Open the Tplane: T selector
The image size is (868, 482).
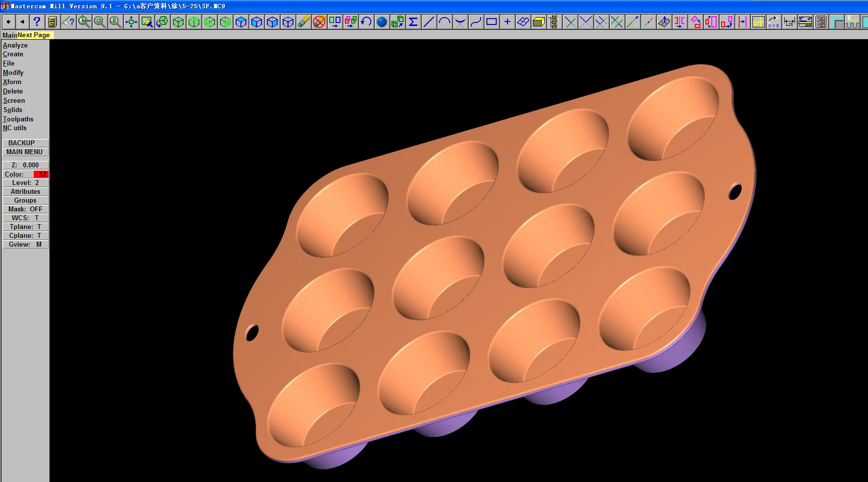click(x=25, y=227)
